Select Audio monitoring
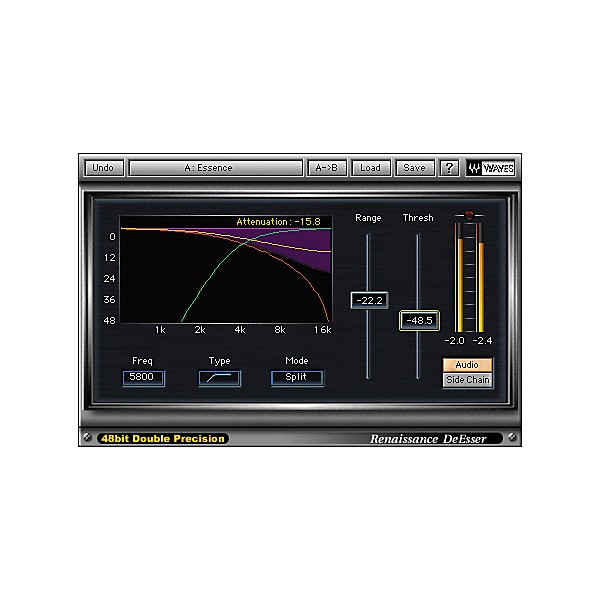Viewport: 600px width, 600px height. 468,365
